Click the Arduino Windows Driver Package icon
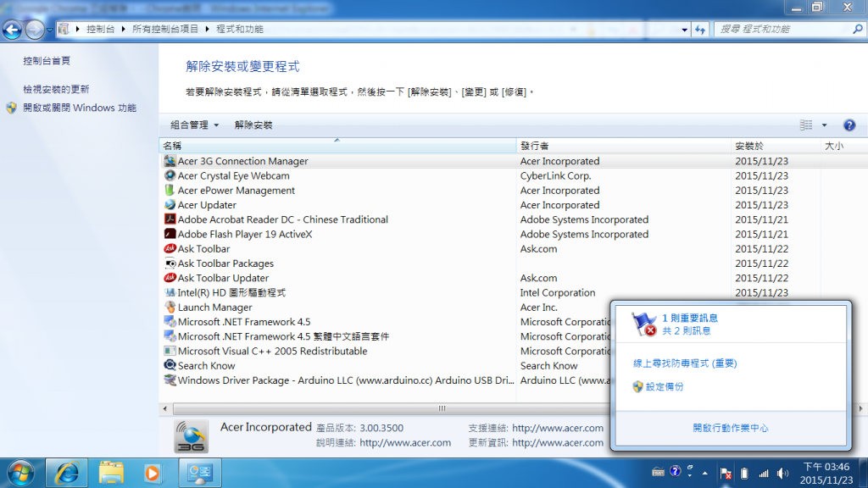This screenshot has width=868, height=488. [x=170, y=380]
